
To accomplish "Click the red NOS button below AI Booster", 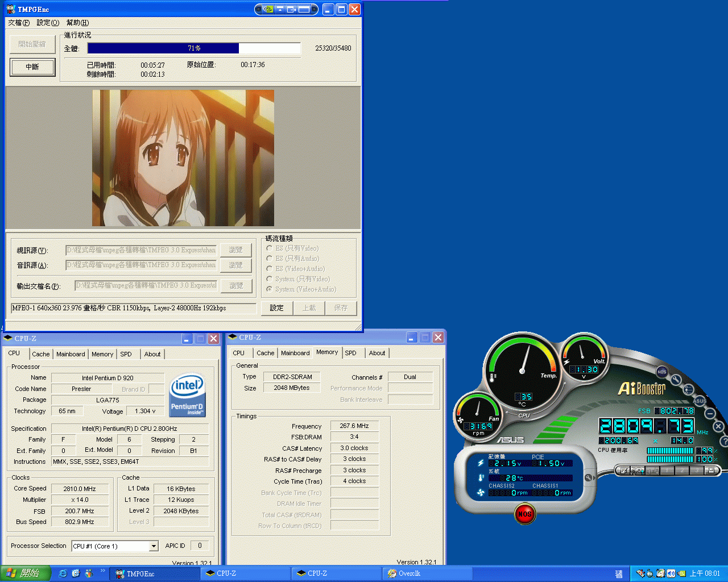I will point(524,514).
